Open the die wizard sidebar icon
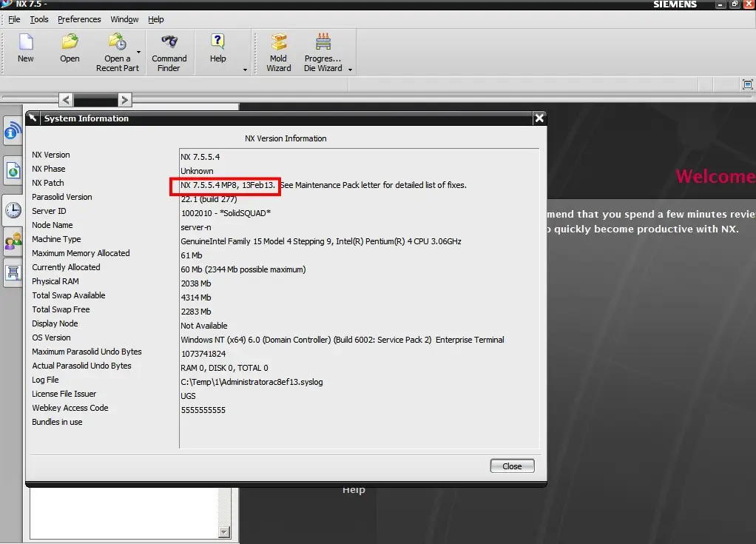Viewport: 756px width, 544px height. click(x=13, y=272)
